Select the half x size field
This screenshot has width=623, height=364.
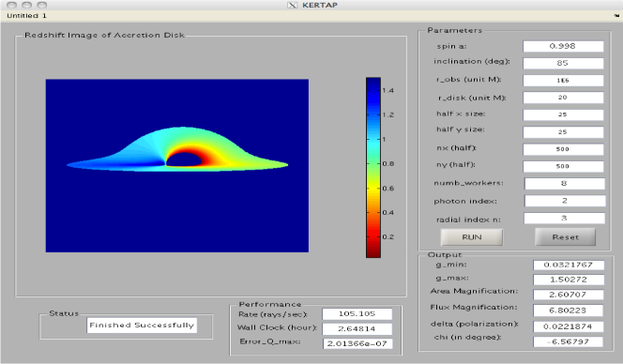pos(563,114)
